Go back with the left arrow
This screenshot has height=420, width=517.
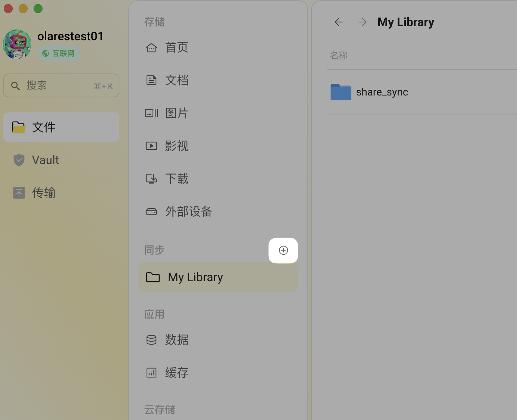338,22
